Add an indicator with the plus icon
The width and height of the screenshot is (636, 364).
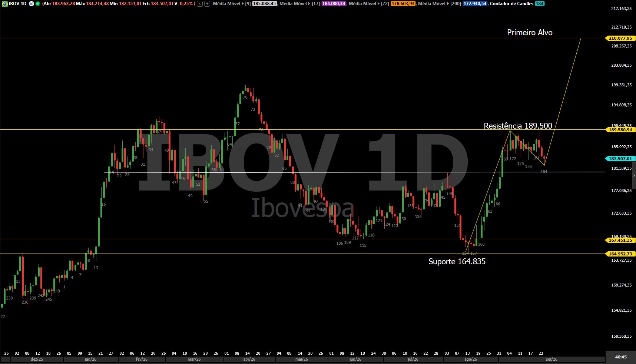(207, 4)
